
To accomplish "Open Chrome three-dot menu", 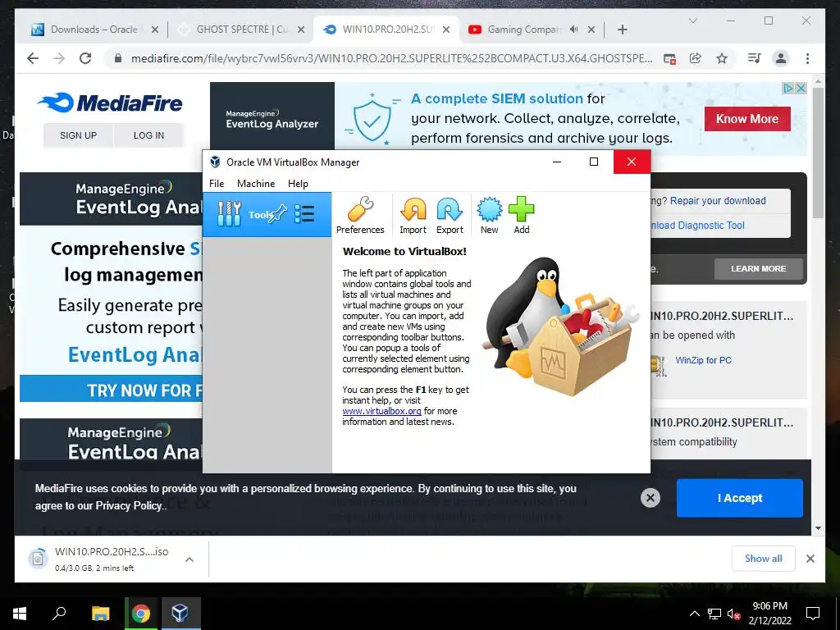I will 807,58.
